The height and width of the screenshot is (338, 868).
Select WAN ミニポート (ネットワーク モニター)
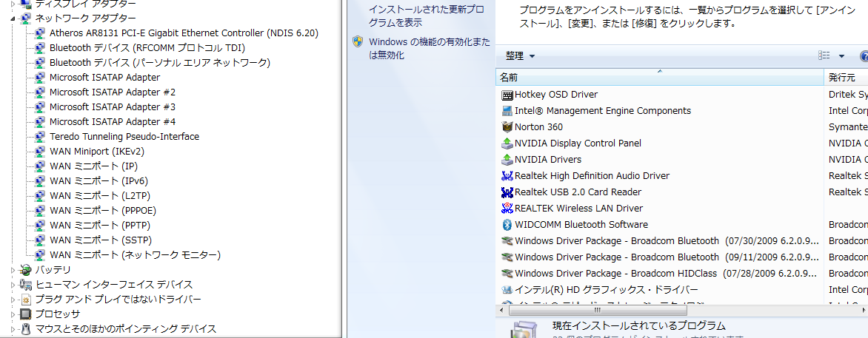point(135,255)
